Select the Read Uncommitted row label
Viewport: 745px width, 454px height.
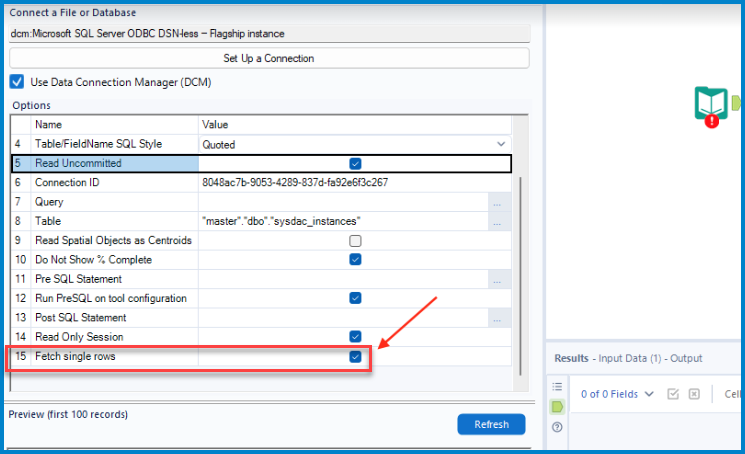point(78,163)
